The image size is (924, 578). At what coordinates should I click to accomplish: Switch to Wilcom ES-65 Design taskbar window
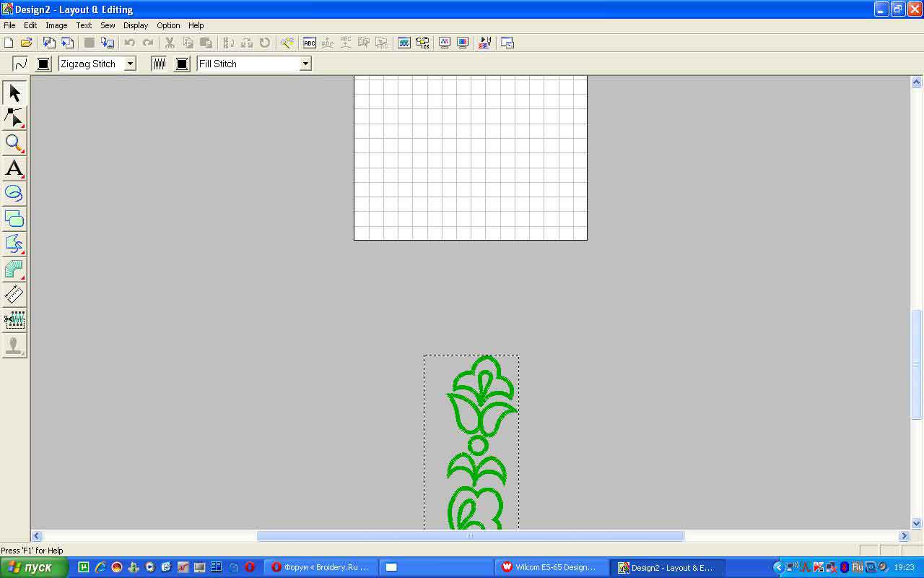click(x=553, y=567)
